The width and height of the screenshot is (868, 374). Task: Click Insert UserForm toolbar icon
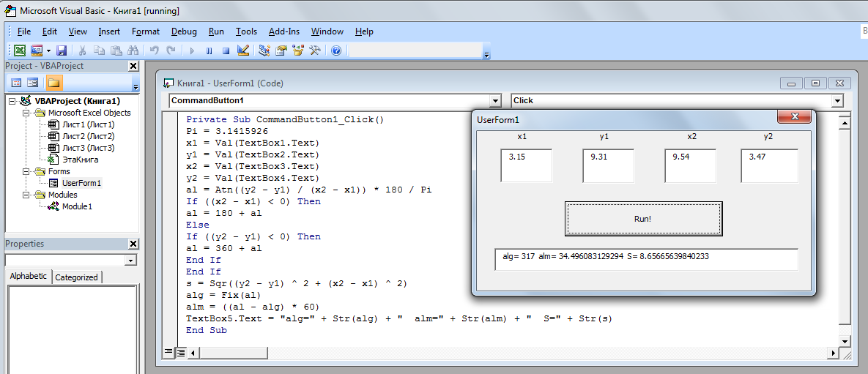tap(37, 51)
